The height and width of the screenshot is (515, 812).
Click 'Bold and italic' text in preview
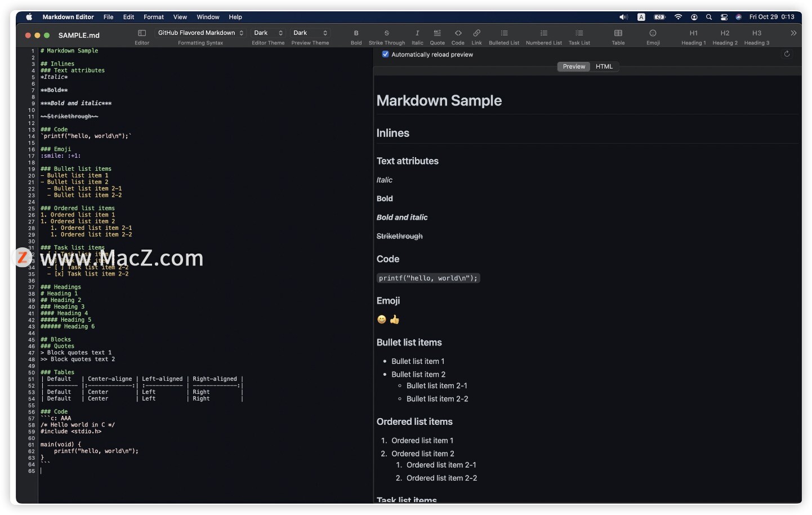point(402,217)
